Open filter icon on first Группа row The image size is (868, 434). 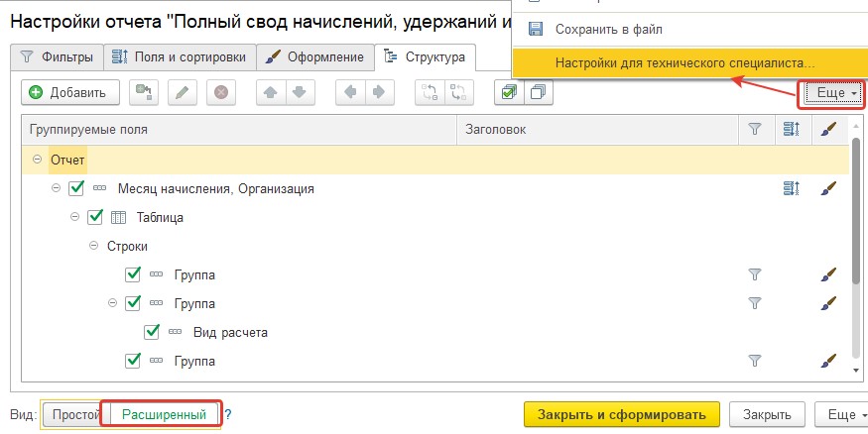pos(754,274)
